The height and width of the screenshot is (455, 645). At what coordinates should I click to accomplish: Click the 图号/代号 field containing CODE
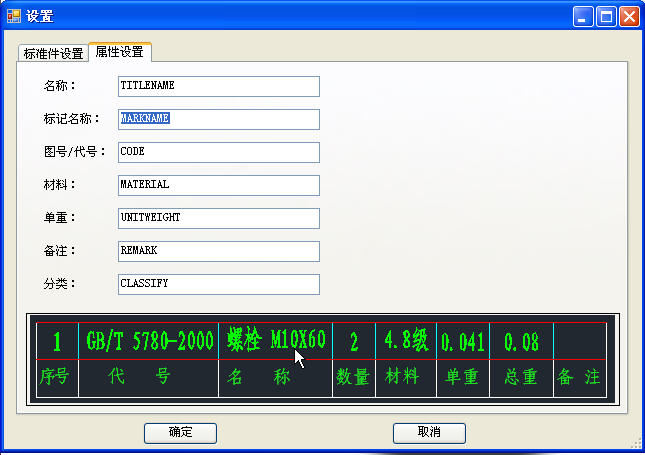[x=218, y=152]
